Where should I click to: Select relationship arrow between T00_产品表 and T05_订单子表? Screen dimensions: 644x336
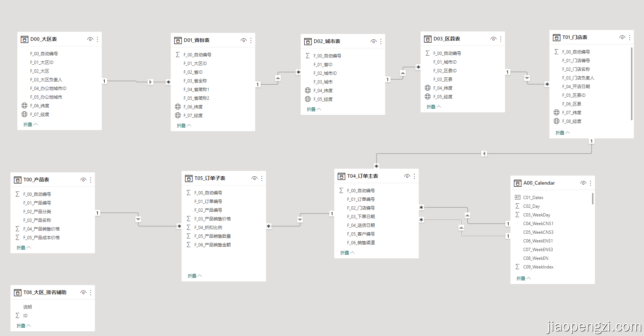[x=138, y=219]
